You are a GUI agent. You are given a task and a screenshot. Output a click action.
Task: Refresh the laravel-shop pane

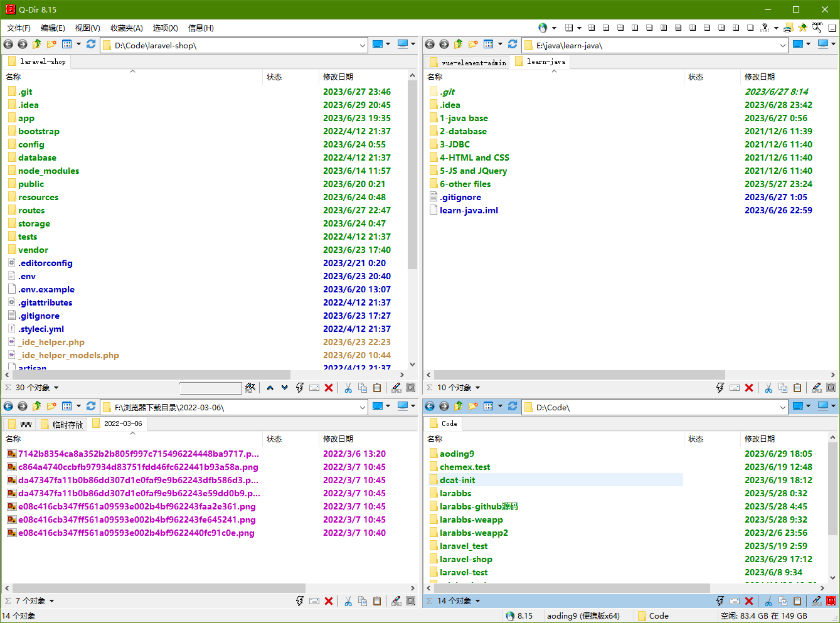tap(91, 44)
